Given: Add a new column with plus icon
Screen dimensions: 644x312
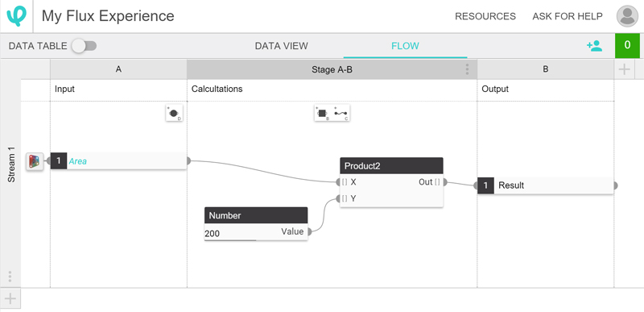Looking at the screenshot, I should coord(624,69).
